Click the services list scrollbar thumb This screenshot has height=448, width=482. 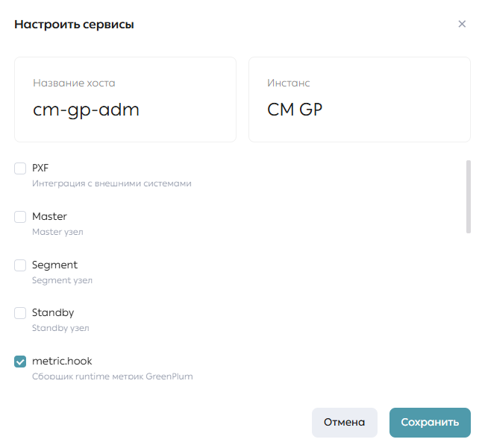pos(469,197)
